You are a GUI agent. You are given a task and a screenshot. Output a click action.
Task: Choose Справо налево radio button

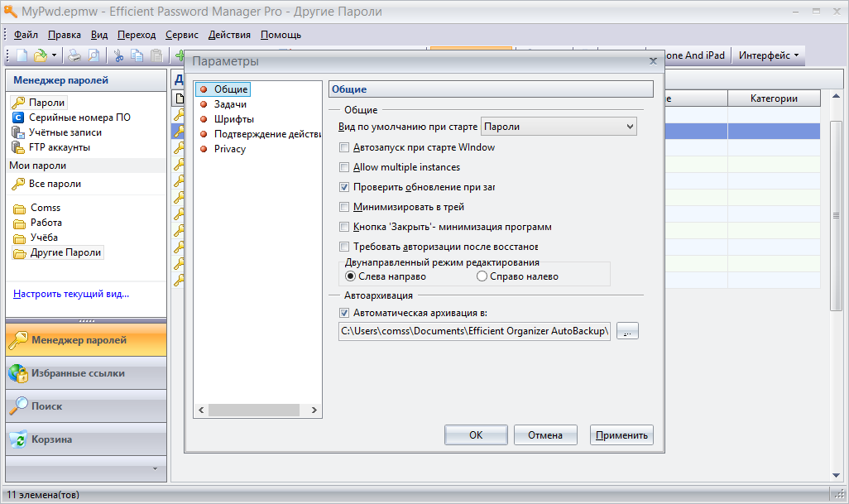pos(482,276)
